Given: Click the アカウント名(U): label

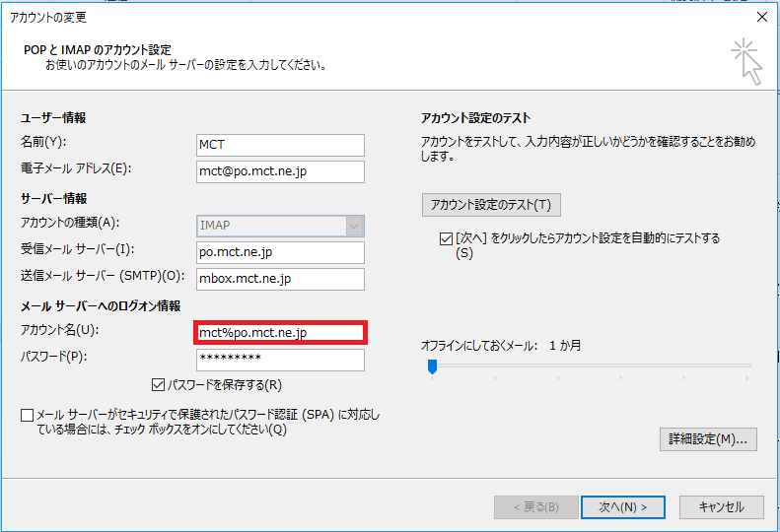Looking at the screenshot, I should [60, 330].
